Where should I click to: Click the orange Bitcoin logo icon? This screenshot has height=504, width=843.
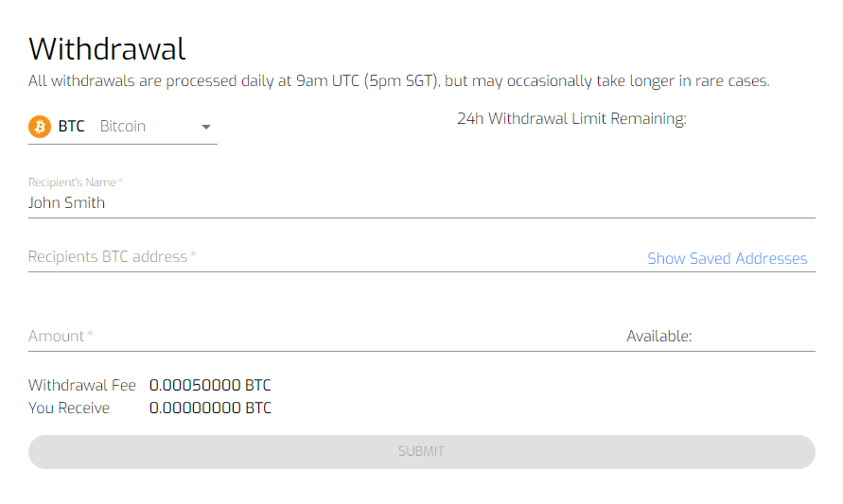[40, 127]
